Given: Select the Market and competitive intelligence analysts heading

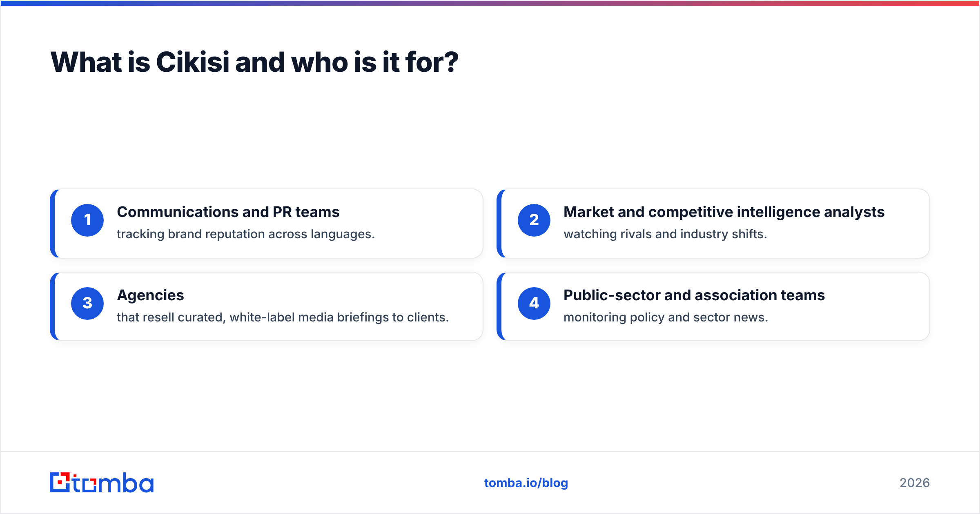Looking at the screenshot, I should [724, 212].
